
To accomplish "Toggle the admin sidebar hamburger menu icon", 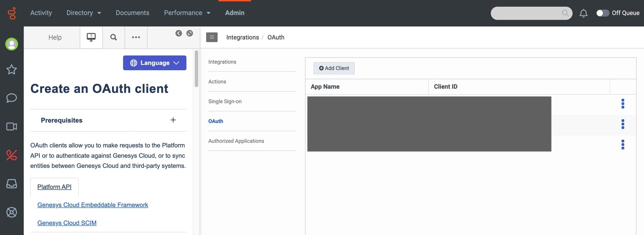I will (x=212, y=37).
